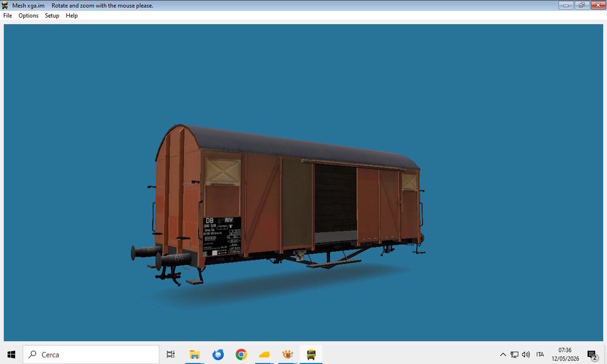
Task: Restore down the Mesh xga.im window
Action: click(582, 5)
